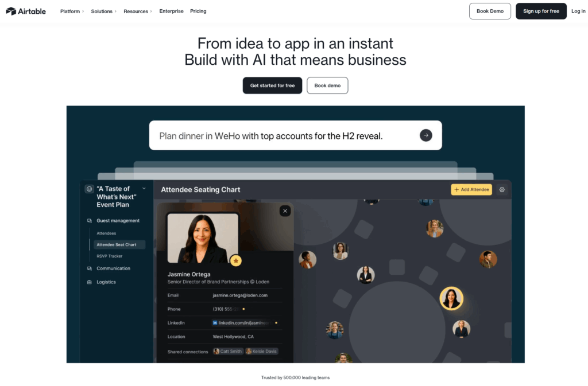Click the smiley icon beside event plan title
This screenshot has width=588, height=386.
(89, 189)
